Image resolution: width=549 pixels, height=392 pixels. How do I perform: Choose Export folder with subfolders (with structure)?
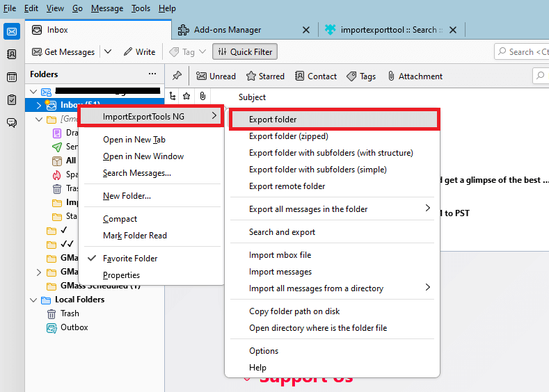tap(331, 153)
